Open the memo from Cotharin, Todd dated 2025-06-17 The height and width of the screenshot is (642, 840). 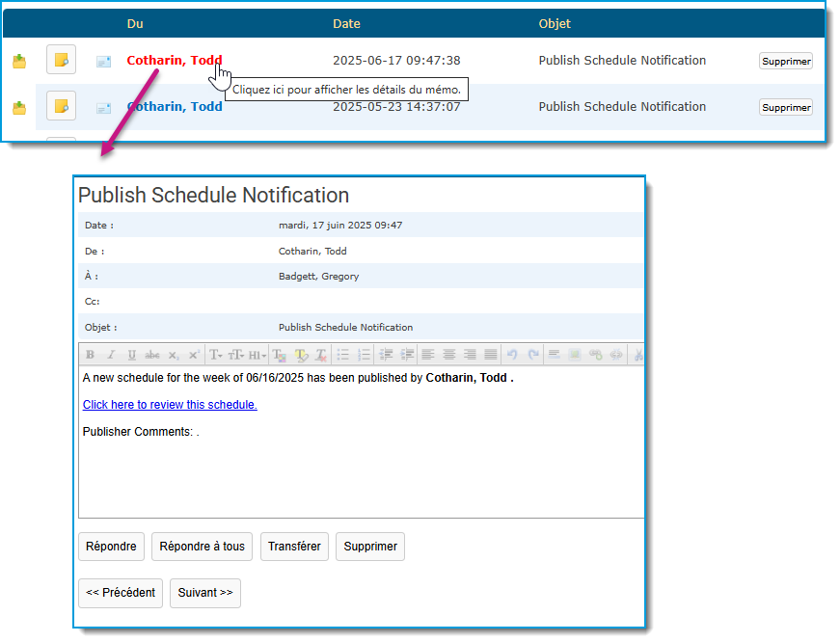coord(175,60)
